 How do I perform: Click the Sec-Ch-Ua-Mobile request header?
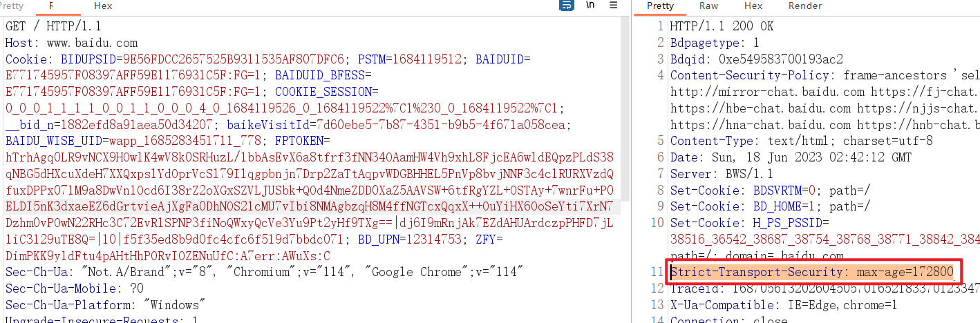[x=75, y=288]
